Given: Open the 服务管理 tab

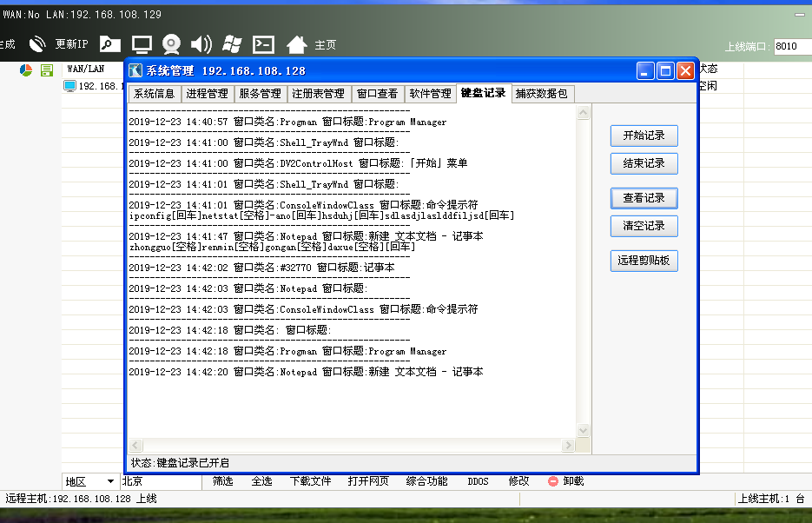Looking at the screenshot, I should (260, 94).
